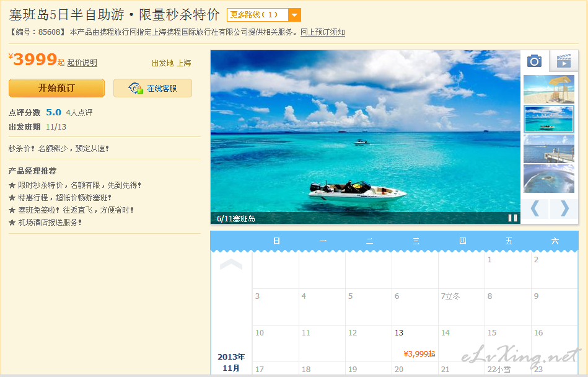
Task: Click the 2013年11月 month label
Action: [x=231, y=362]
